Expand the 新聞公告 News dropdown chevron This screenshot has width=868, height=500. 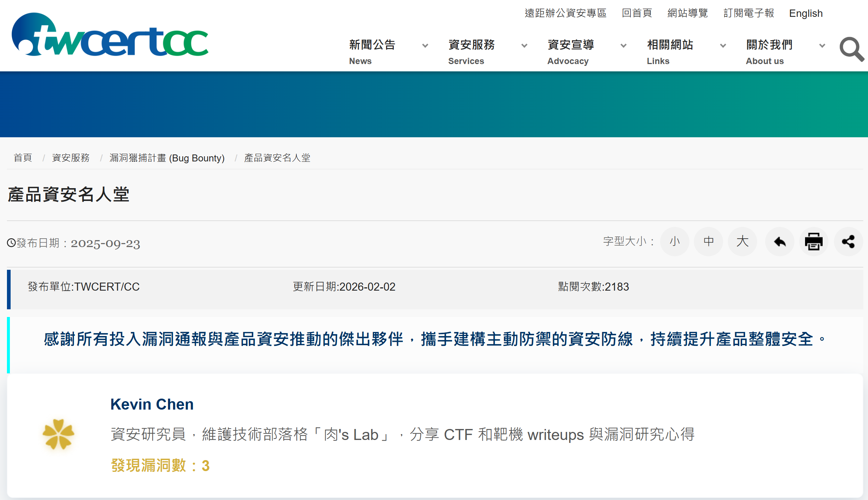(x=425, y=46)
